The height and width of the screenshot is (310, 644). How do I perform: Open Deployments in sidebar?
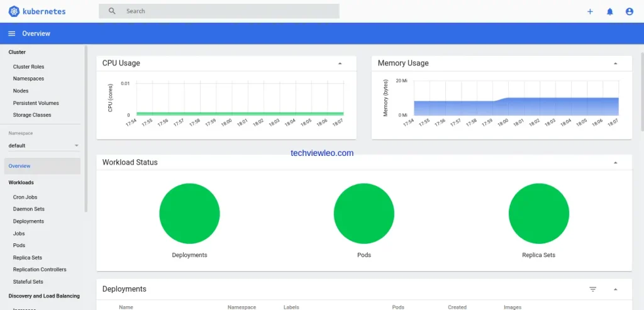click(x=28, y=221)
